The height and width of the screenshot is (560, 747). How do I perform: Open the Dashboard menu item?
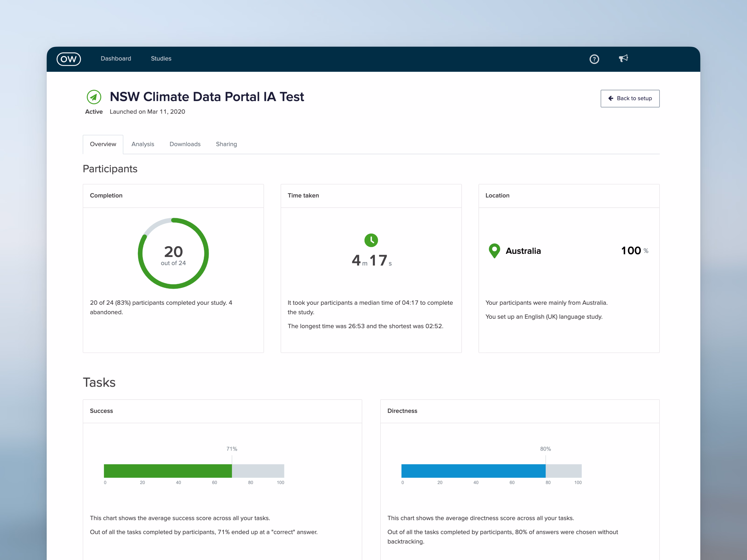(x=116, y=58)
